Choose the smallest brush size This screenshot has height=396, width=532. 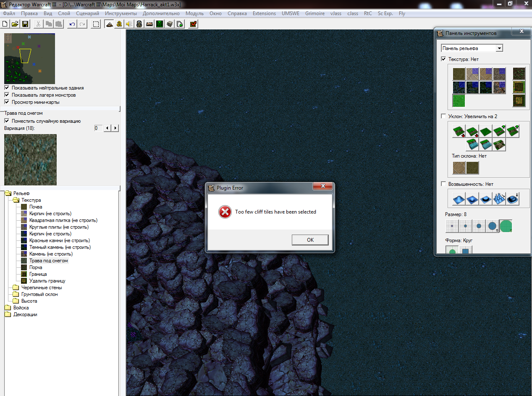[x=452, y=226]
